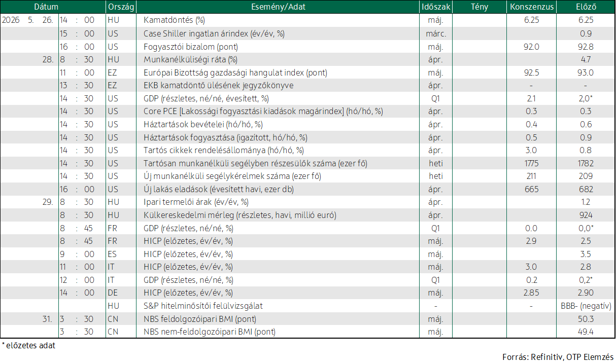616x364 pixels.
Task: Click the Tény cell of the Kamatdöntés row
Action: point(480,20)
